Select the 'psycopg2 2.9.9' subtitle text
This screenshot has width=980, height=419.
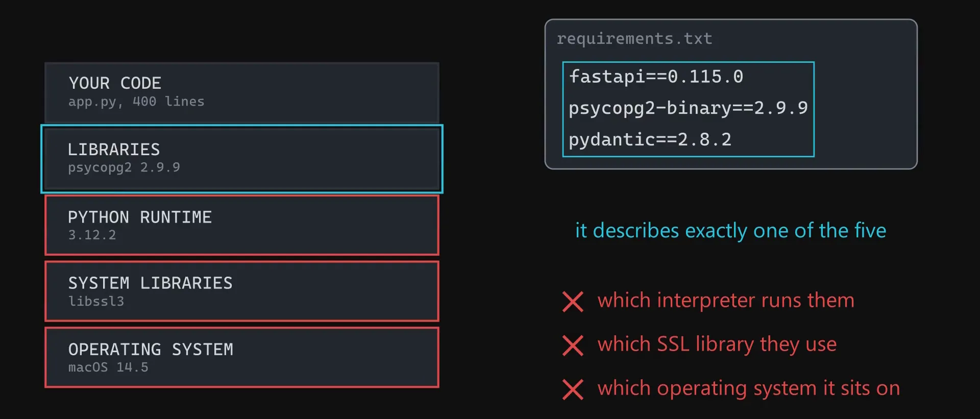[x=124, y=167]
